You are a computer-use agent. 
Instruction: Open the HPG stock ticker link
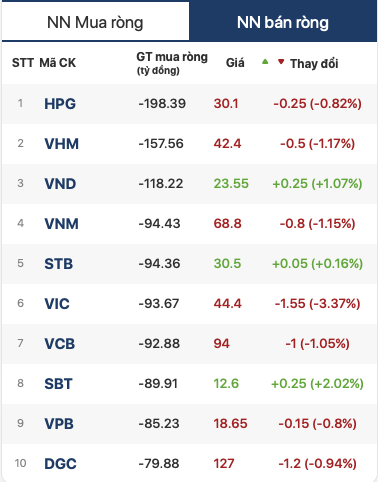click(60, 104)
